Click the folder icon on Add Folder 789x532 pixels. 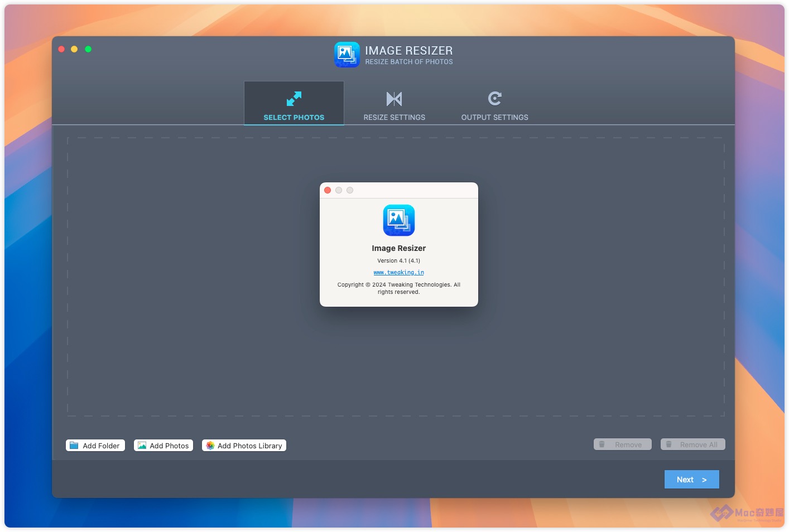(74, 446)
